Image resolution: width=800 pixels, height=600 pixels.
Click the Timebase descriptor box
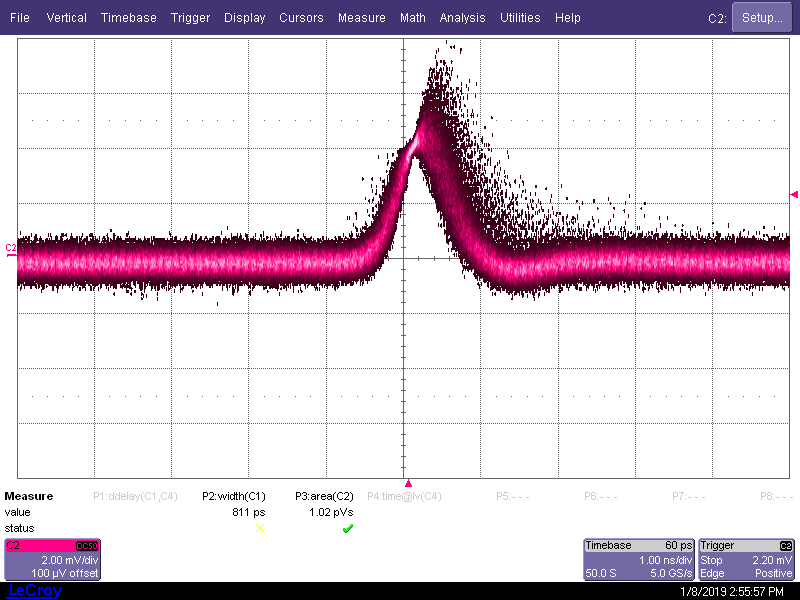click(638, 559)
